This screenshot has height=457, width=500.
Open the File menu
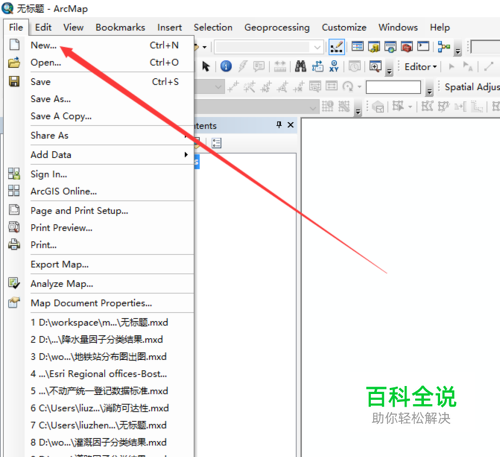(x=16, y=27)
